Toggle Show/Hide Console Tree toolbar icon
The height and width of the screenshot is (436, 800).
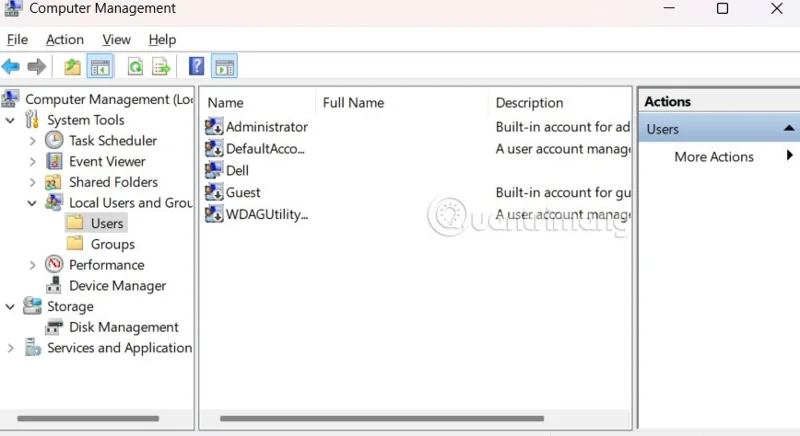[100, 66]
